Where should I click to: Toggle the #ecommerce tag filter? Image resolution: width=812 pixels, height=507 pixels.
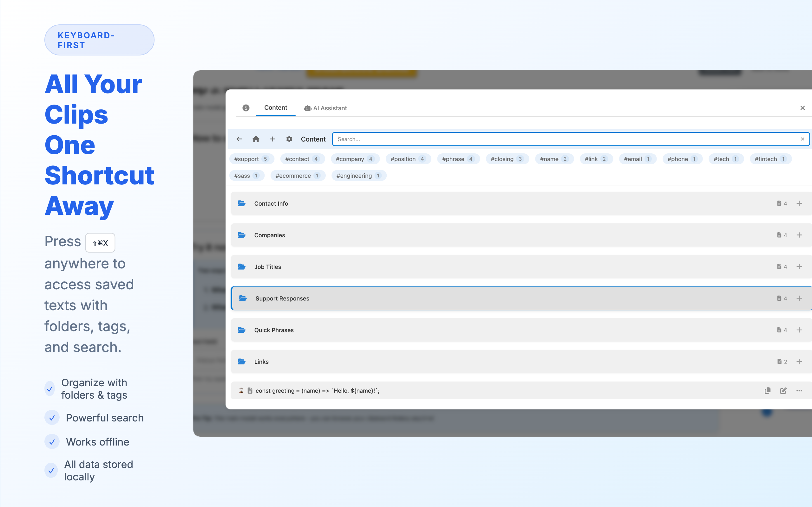pos(298,176)
